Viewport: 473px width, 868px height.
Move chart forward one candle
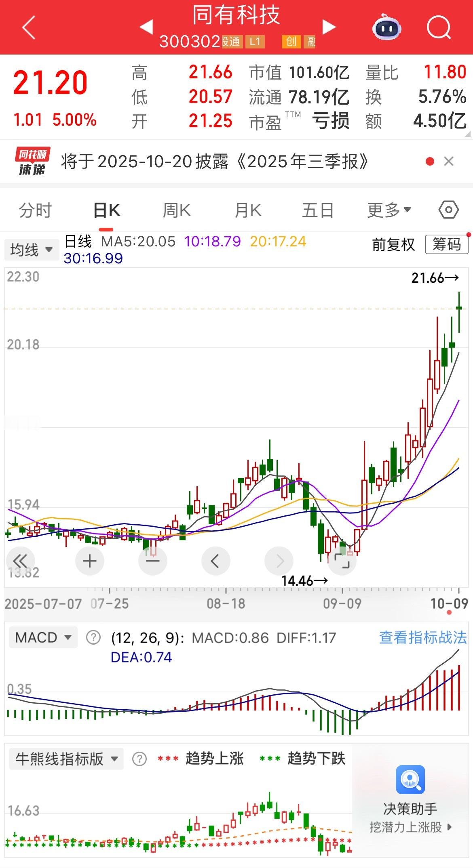[x=279, y=561]
